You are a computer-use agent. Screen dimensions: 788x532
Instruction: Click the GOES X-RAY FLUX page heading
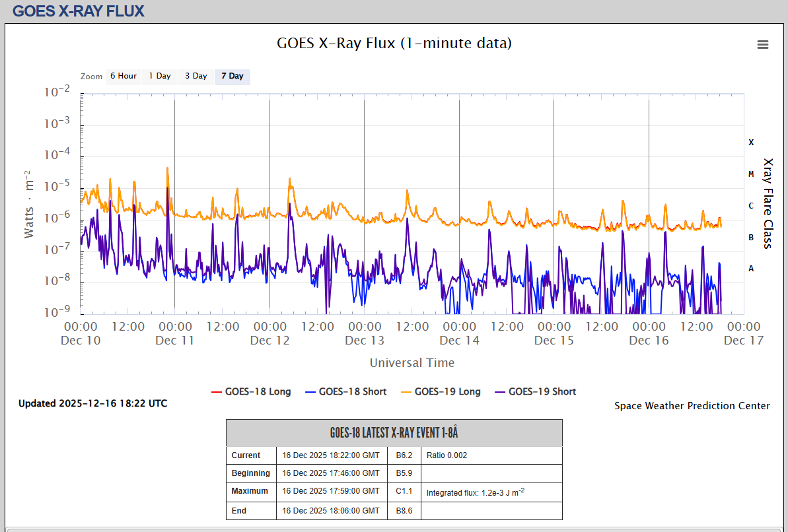click(78, 11)
